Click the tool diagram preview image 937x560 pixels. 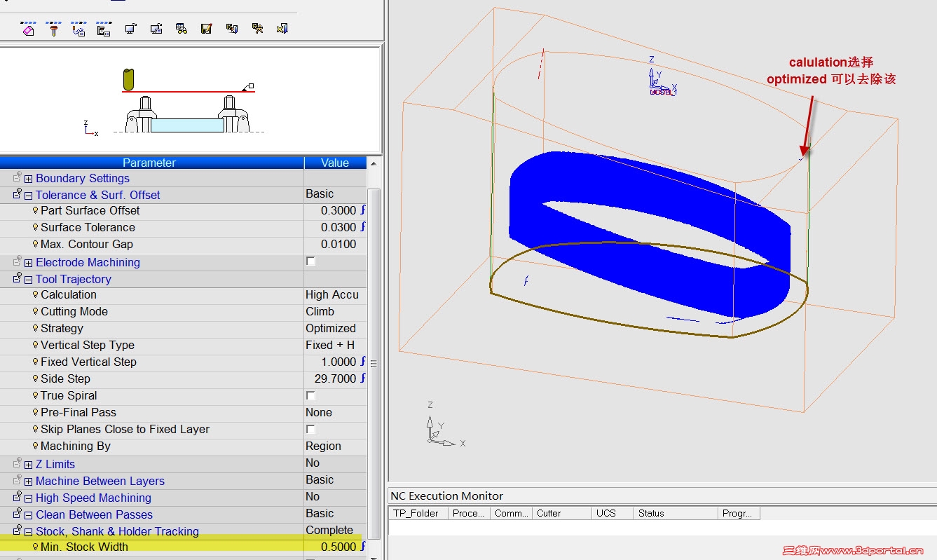191,100
